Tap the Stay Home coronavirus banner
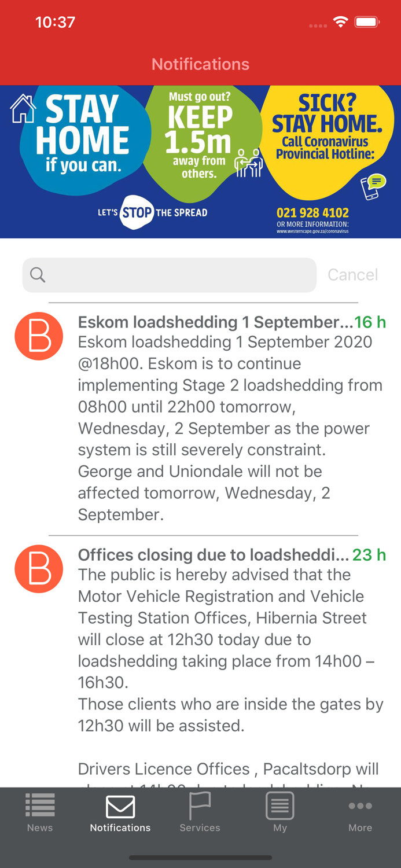Screen dimensions: 401x868 click(200, 162)
